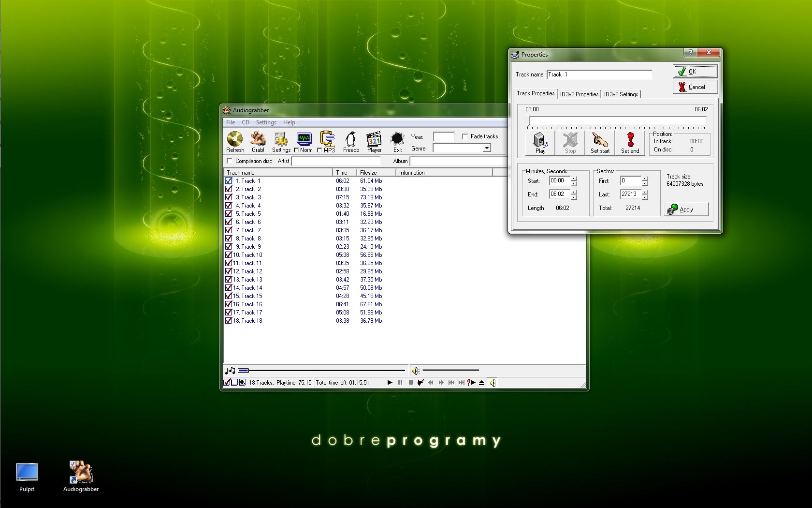Click the MP3 clamp icon
This screenshot has width=812, height=508.
click(x=327, y=139)
